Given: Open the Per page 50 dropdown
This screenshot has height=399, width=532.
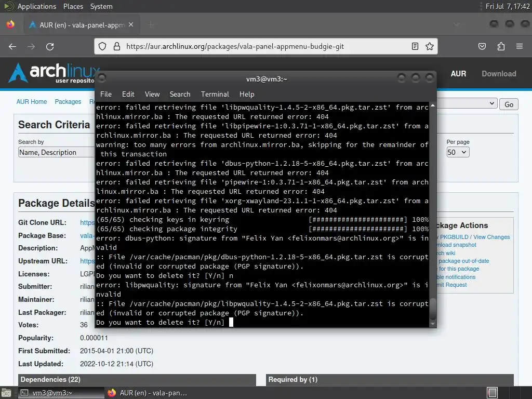Looking at the screenshot, I should 458,152.
